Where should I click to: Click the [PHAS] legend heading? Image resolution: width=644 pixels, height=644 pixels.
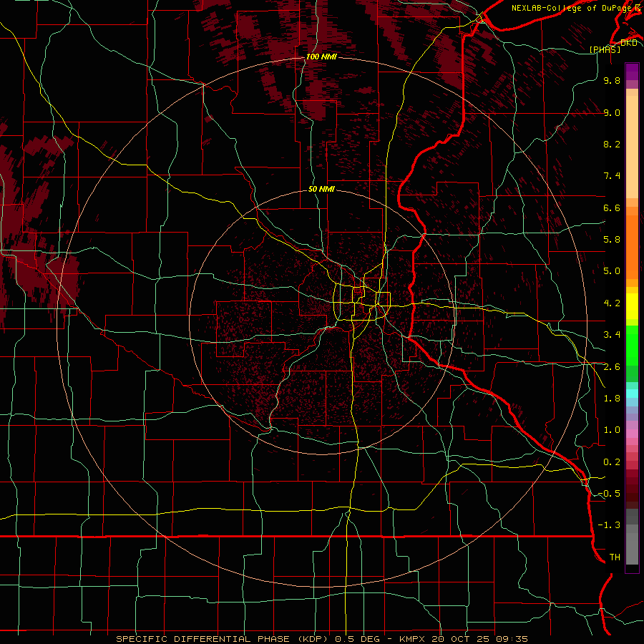tap(605, 49)
